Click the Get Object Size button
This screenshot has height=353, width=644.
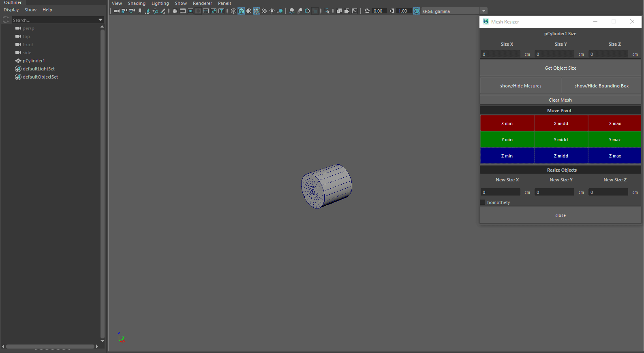pyautogui.click(x=561, y=68)
